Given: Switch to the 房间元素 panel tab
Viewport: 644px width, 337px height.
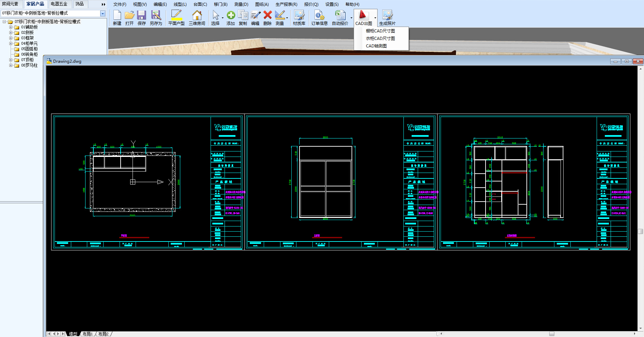Looking at the screenshot, I should click(10, 4).
